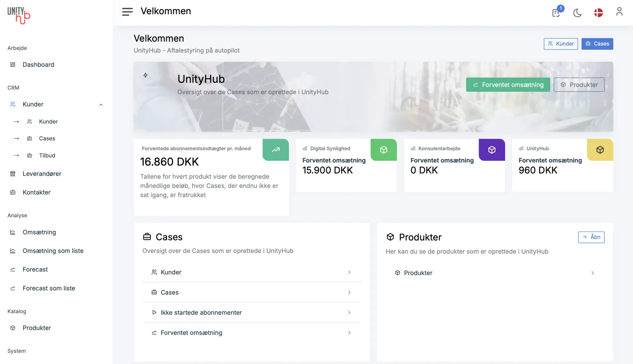Image resolution: width=633 pixels, height=364 pixels.
Task: Open the Produkter row chevron
Action: pos(592,273)
